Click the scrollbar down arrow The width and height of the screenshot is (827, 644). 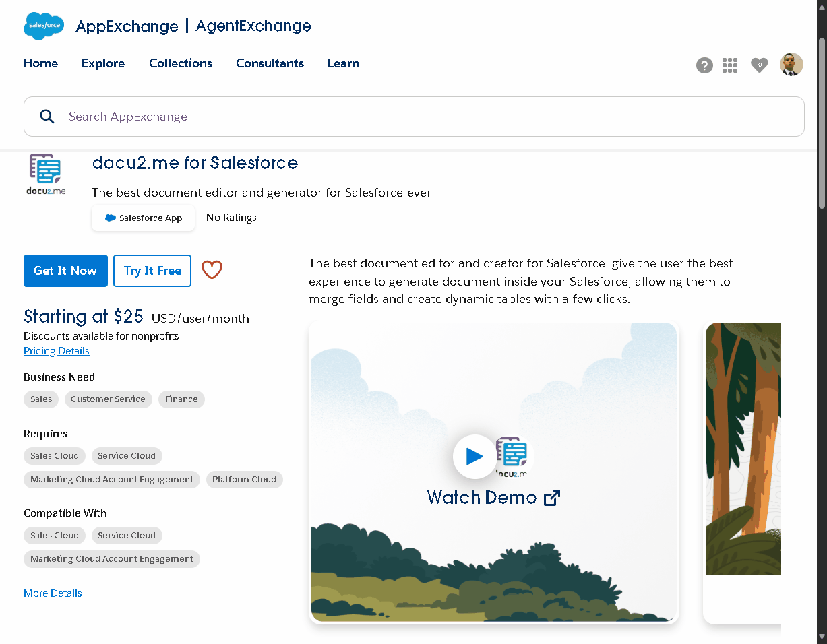[822, 637]
